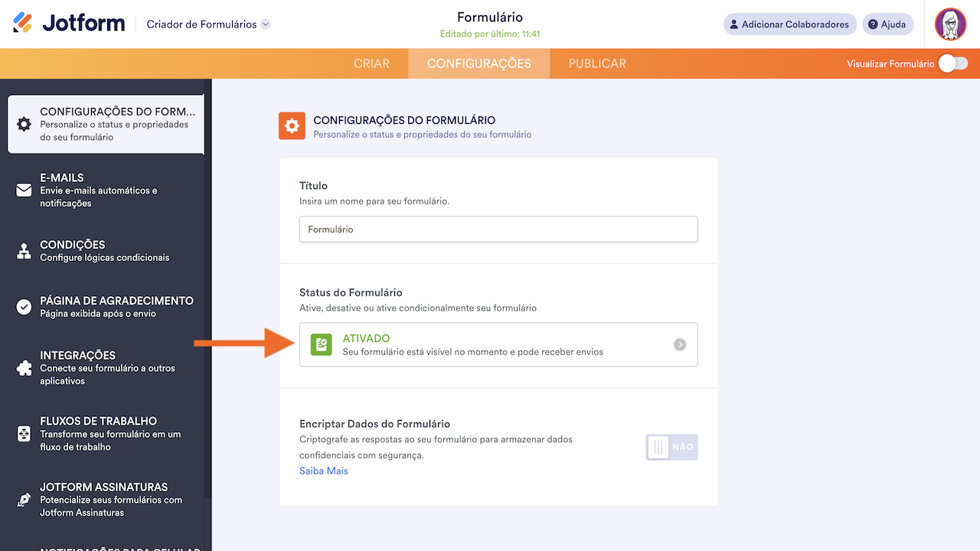
Task: Click the Jotform logo
Action: click(69, 24)
